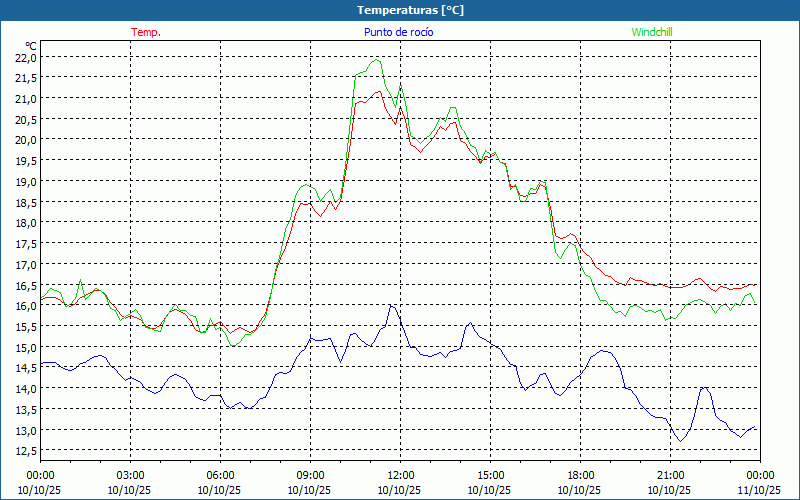Click the 12,5 y-axis value
This screenshot has height=500, width=800.
click(x=25, y=451)
